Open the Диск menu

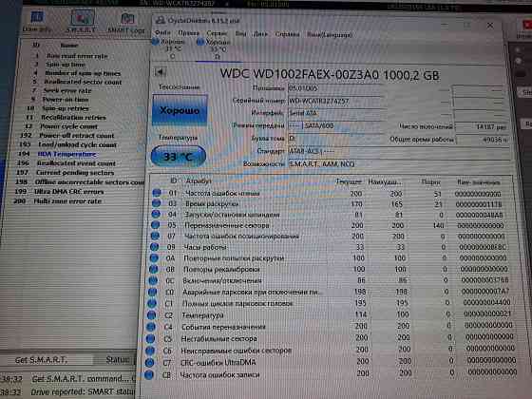(x=260, y=34)
